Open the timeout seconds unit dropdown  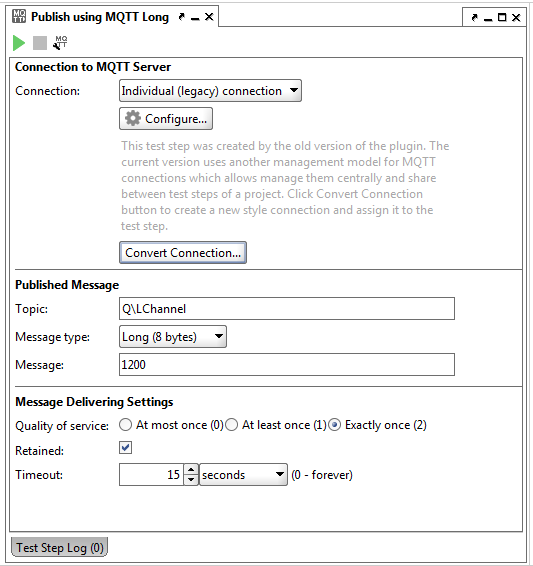[x=244, y=474]
